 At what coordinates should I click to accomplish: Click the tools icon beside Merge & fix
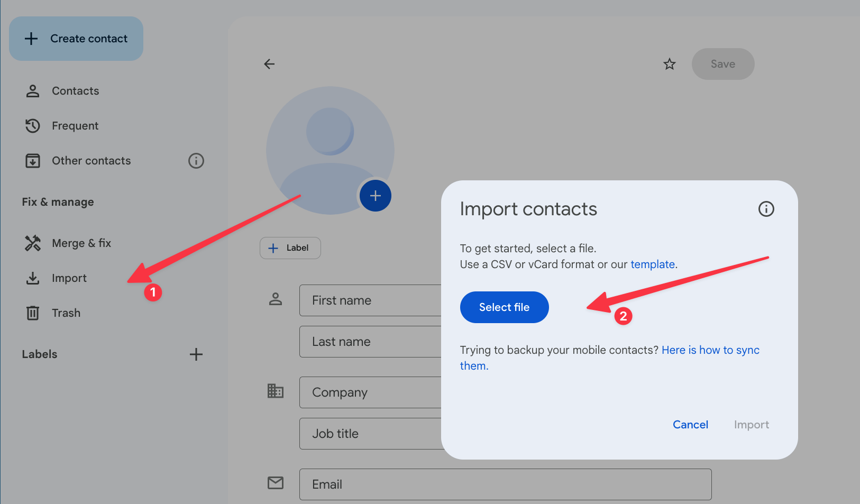[33, 243]
